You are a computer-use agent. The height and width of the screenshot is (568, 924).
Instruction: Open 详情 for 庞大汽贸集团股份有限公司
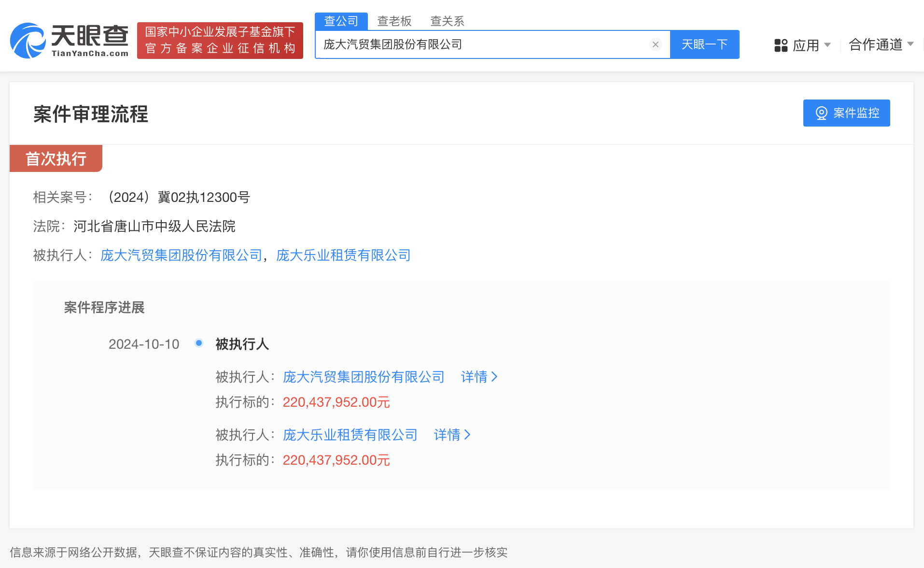pyautogui.click(x=479, y=377)
